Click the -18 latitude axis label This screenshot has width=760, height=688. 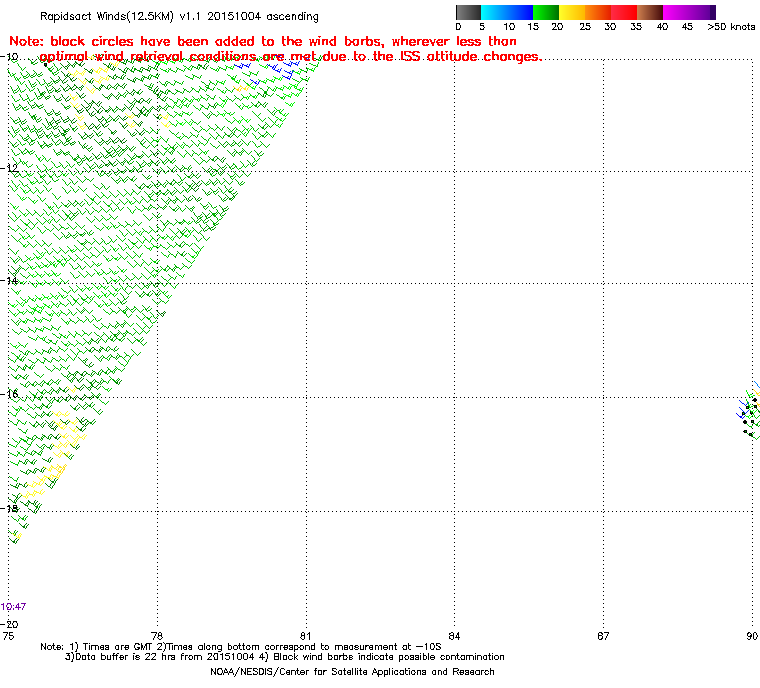click(x=10, y=508)
